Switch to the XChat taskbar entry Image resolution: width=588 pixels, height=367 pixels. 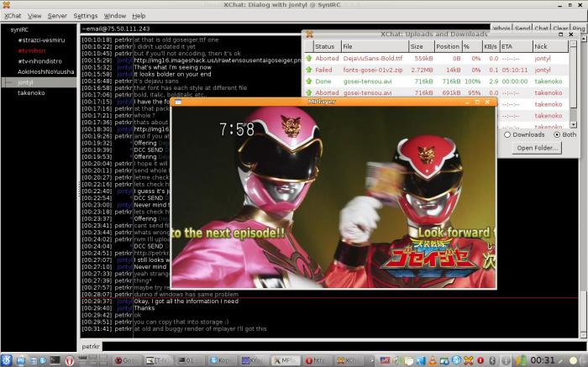[349, 360]
